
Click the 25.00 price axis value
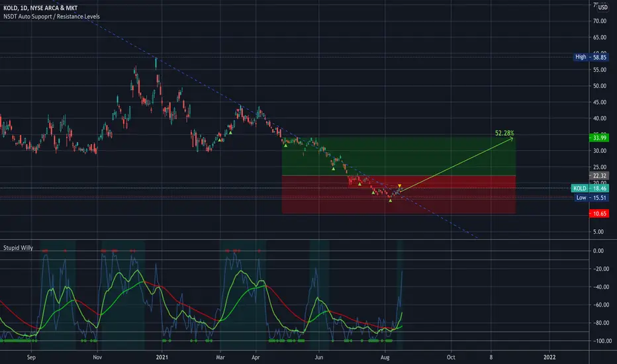[600, 167]
